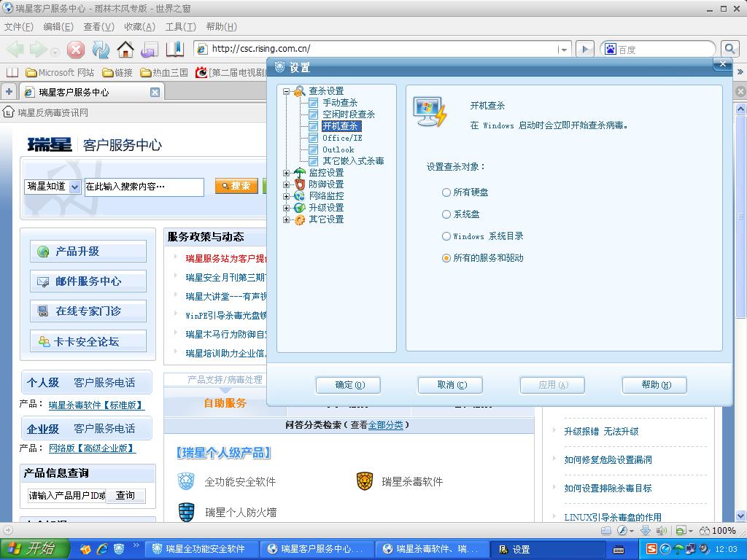This screenshot has width=747, height=560.
Task: Click the 取消(C) button
Action: tap(450, 385)
